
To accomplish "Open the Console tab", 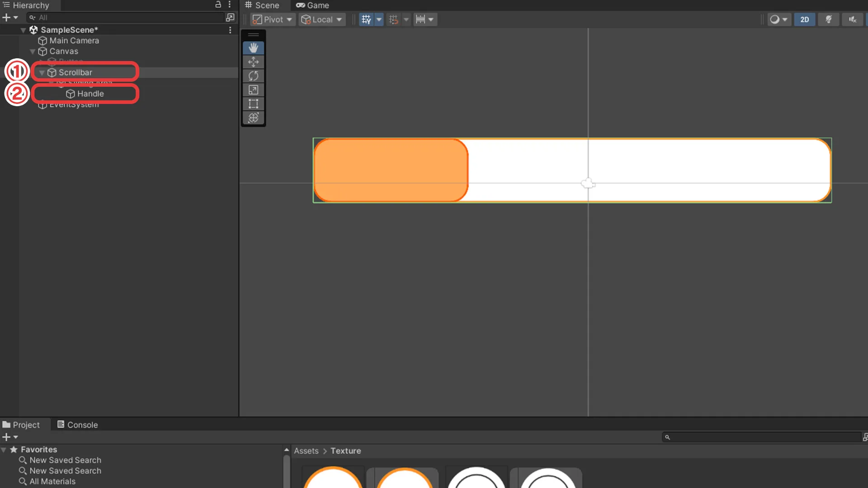I will click(x=77, y=425).
